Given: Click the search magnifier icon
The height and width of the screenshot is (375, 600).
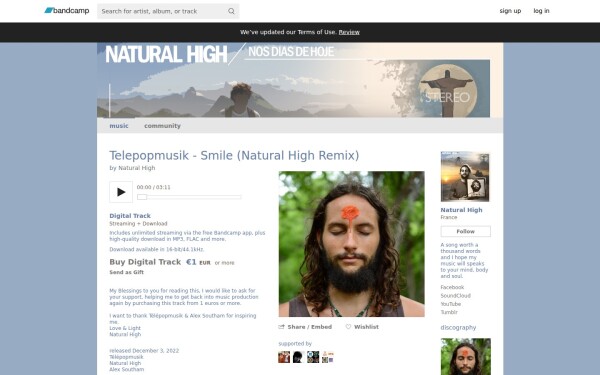Looking at the screenshot, I should pyautogui.click(x=231, y=11).
